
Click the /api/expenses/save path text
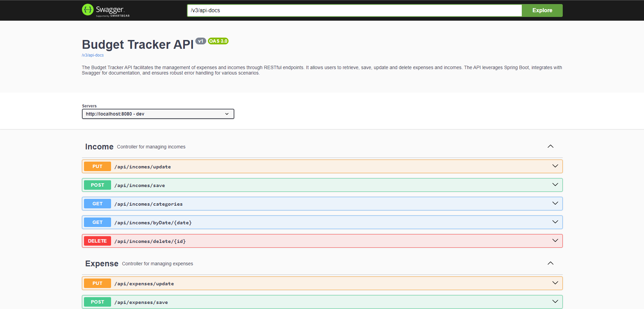pos(141,302)
